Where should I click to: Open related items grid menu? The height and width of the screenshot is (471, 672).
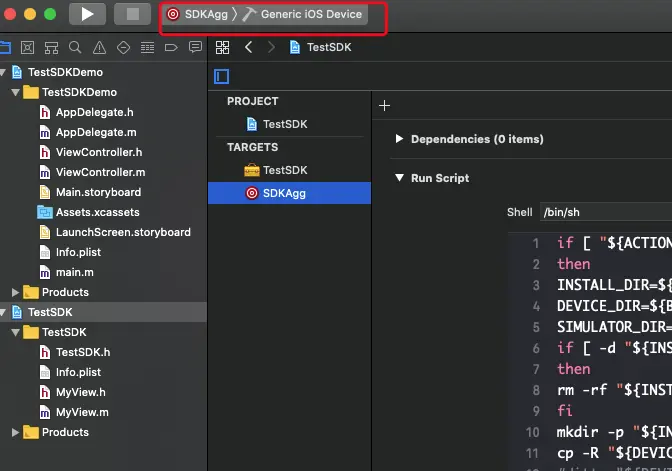[222, 47]
